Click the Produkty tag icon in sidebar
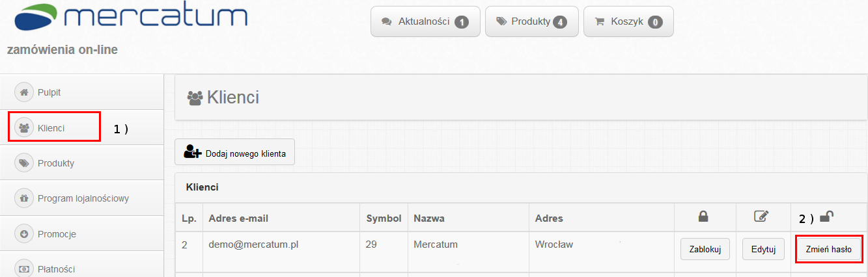This screenshot has width=868, height=277. coord(24,163)
